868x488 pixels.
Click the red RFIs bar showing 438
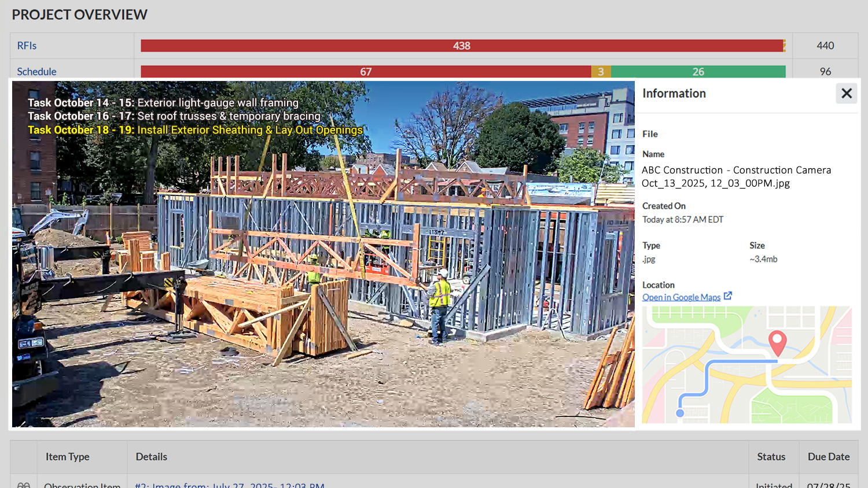[x=461, y=46]
